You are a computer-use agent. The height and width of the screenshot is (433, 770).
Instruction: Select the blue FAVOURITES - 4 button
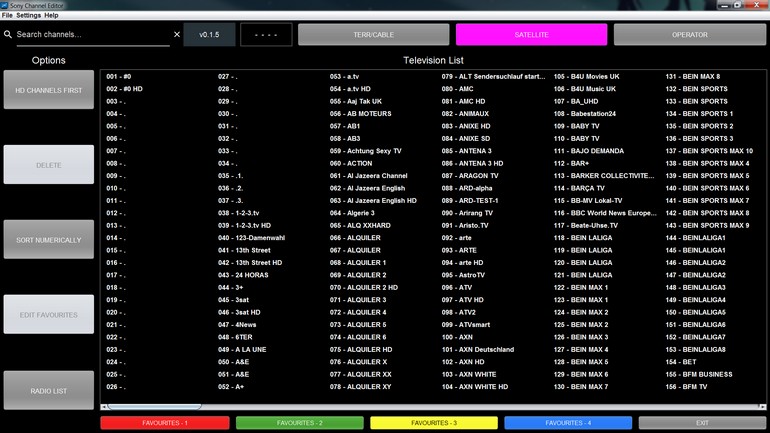[x=568, y=423]
